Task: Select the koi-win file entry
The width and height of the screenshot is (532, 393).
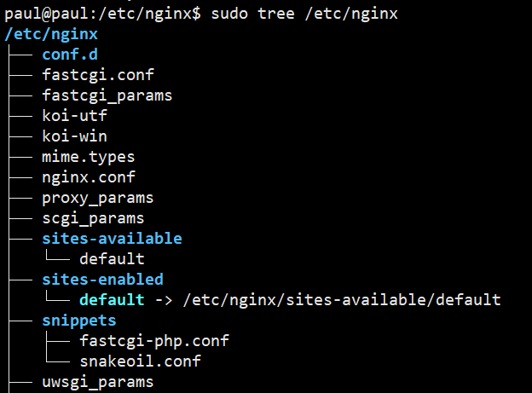Action: click(75, 136)
